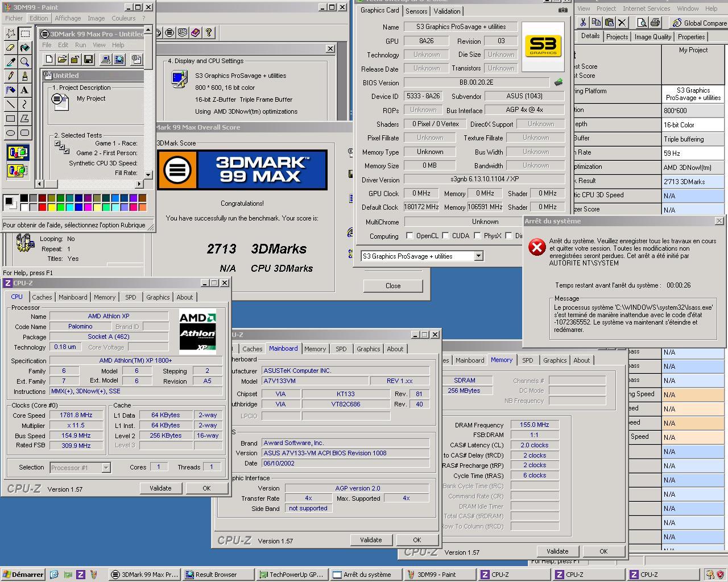Image resolution: width=728 pixels, height=582 pixels.
Task: Open Internet Services menu in Result Browser
Action: (x=646, y=9)
